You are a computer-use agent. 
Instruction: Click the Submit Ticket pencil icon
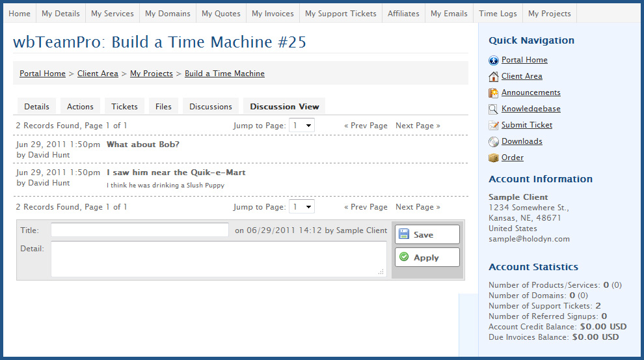[493, 126]
